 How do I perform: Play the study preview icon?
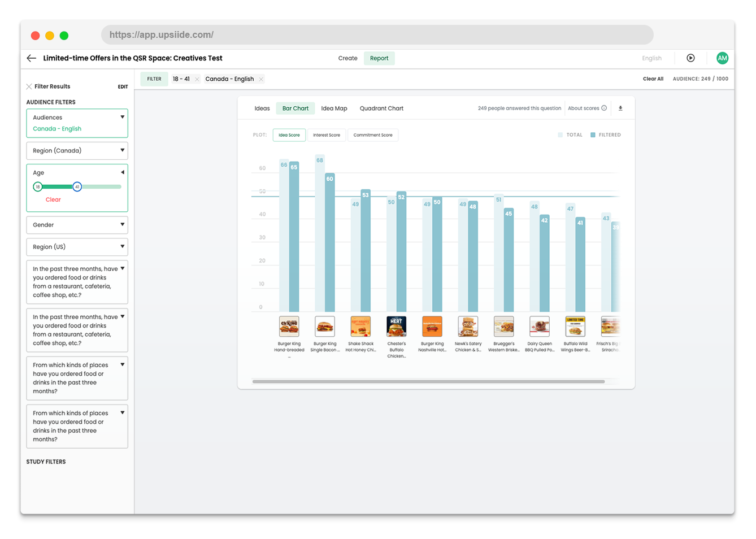690,58
